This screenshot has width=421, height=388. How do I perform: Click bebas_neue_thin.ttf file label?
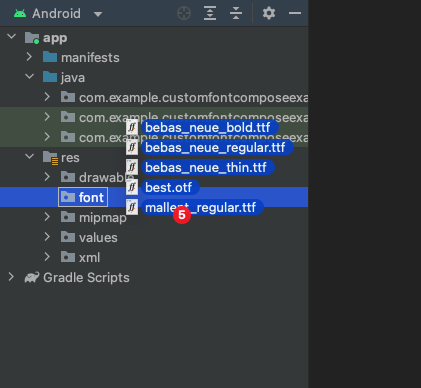pos(208,168)
